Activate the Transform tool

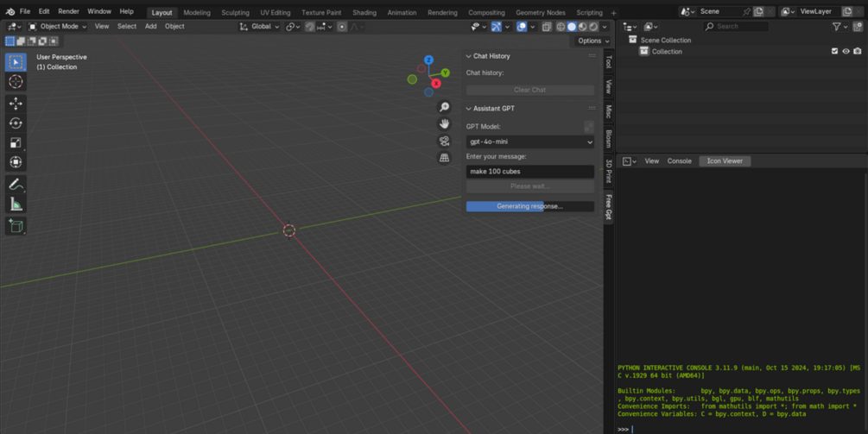[x=16, y=161]
